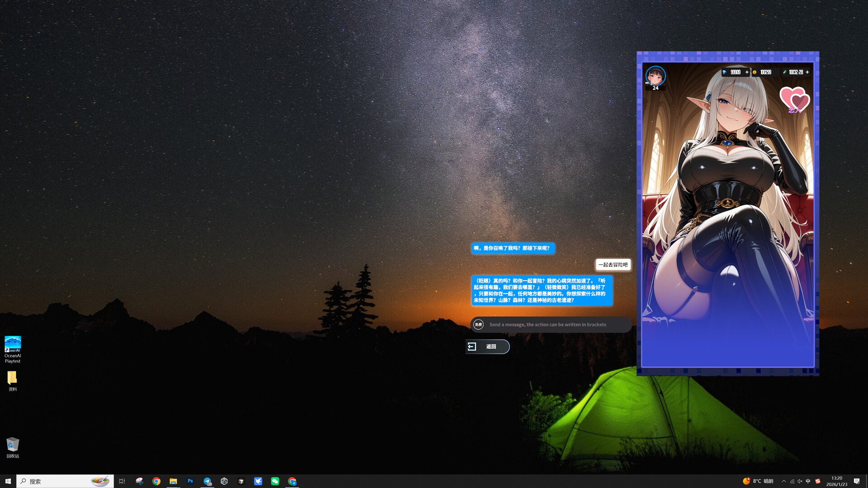Image resolution: width=868 pixels, height=488 pixels.
Task: Click the user reply bubble 一起去冒险吧
Action: 613,265
